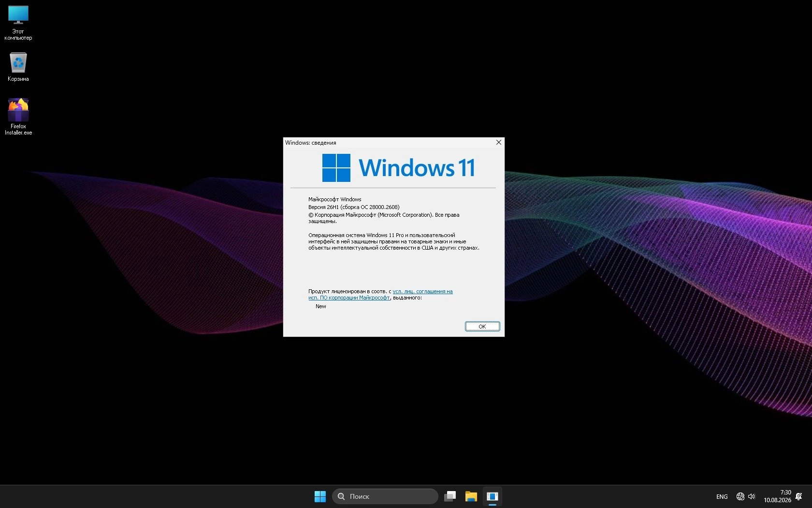Open the network status tray icon
812x508 pixels.
pos(740,496)
